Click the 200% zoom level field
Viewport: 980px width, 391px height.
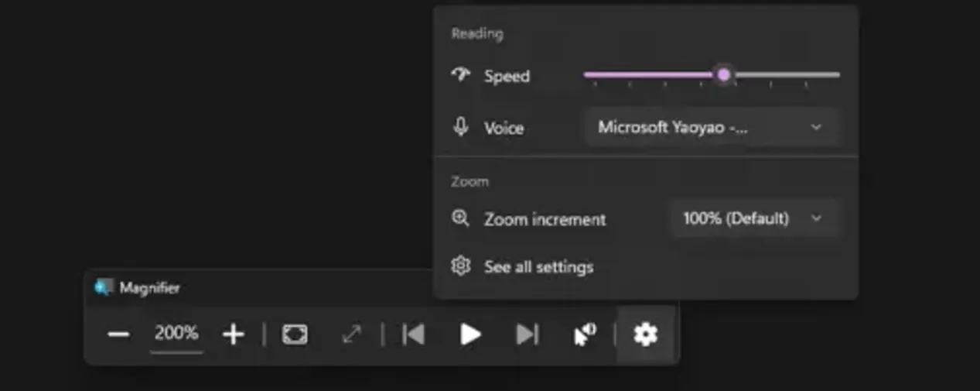click(x=176, y=334)
